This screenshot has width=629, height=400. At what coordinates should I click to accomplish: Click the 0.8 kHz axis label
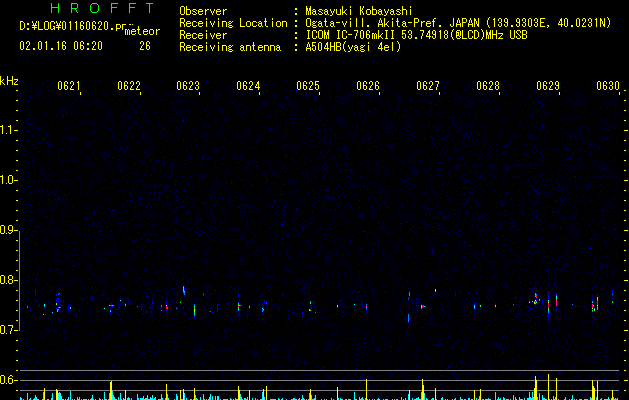tap(8, 280)
